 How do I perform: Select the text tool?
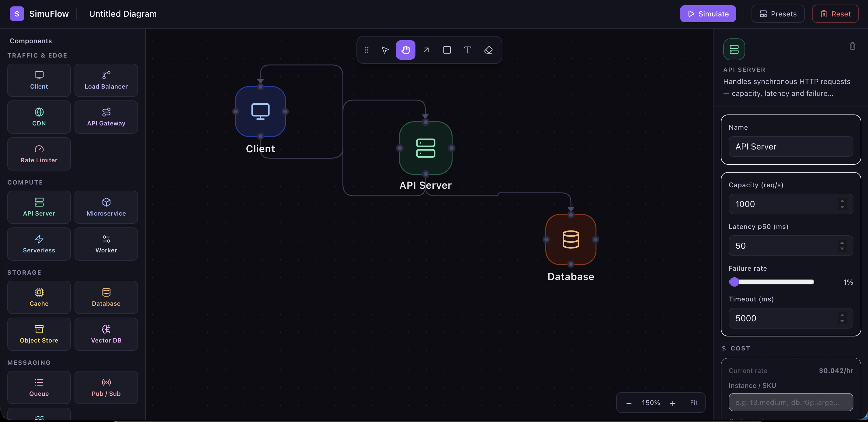(x=467, y=50)
